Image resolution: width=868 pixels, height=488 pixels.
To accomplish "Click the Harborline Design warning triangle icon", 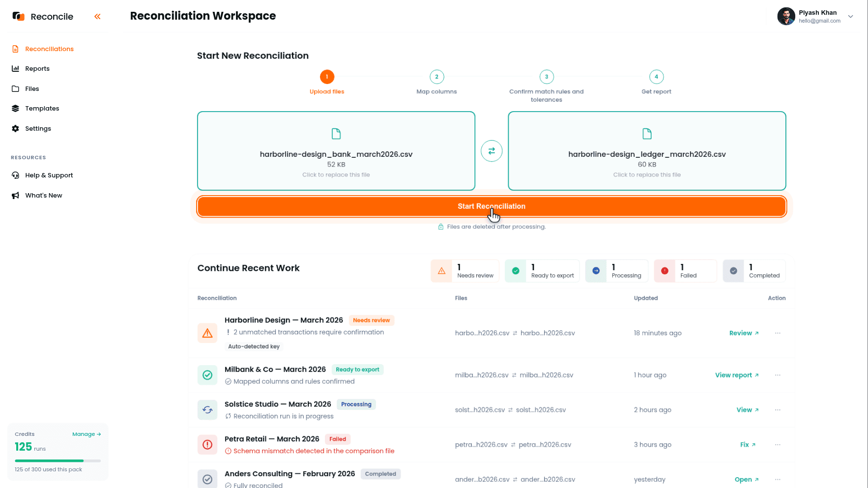I will coord(207,333).
